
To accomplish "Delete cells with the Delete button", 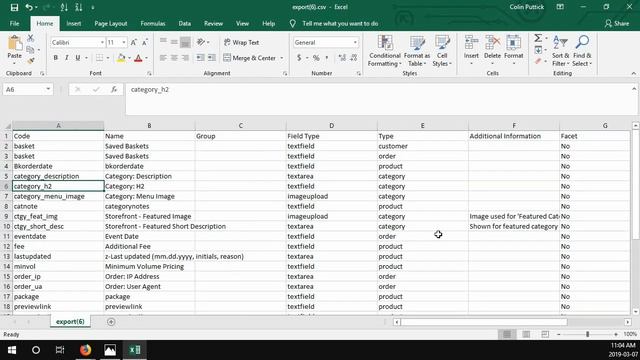I will tap(492, 51).
